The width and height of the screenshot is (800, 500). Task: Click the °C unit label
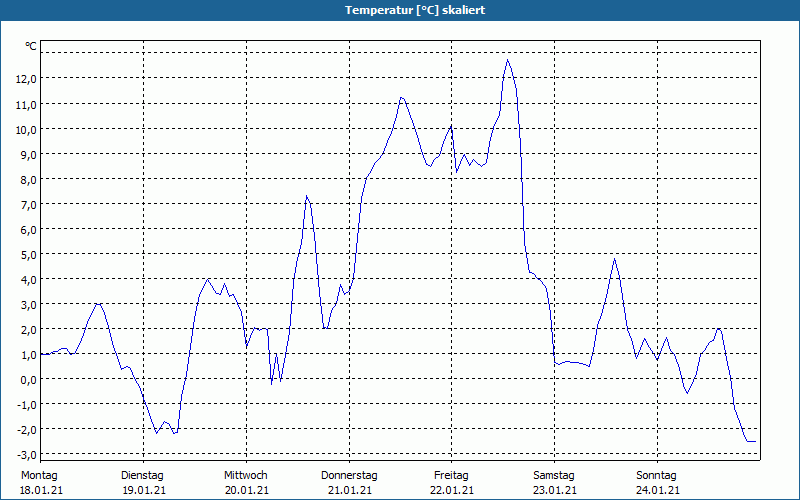(31, 46)
